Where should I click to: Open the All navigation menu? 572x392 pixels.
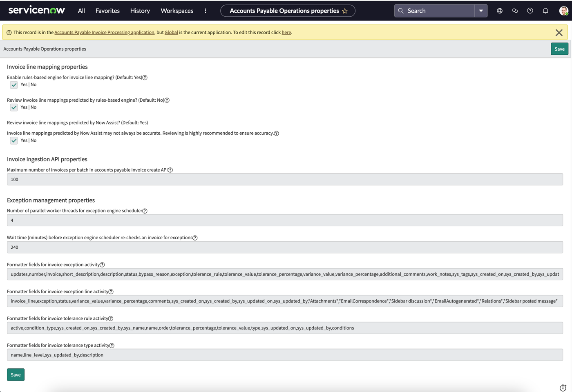81,11
